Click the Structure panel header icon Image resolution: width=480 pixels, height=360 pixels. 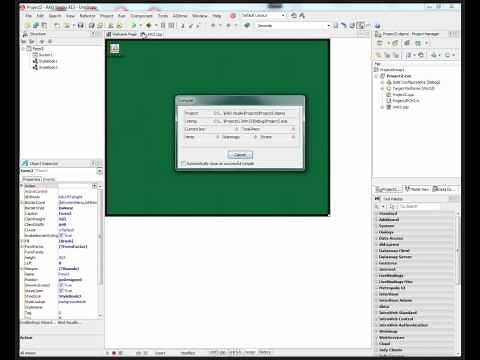click(x=25, y=34)
